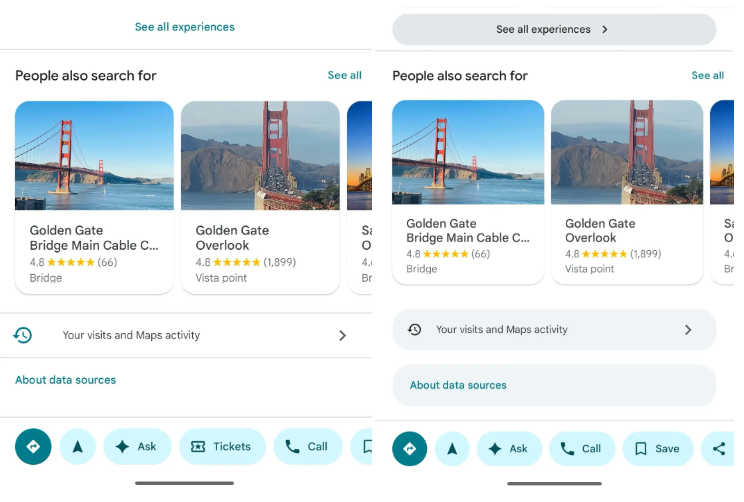Expand Your visits chevron in left screen
Image resolution: width=744 pixels, height=502 pixels.
point(342,335)
